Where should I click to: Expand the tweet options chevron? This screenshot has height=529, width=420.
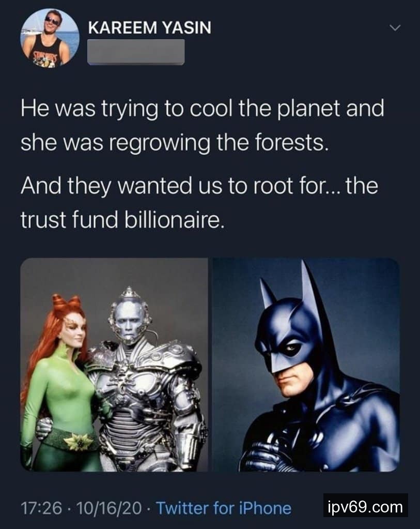pyautogui.click(x=394, y=28)
